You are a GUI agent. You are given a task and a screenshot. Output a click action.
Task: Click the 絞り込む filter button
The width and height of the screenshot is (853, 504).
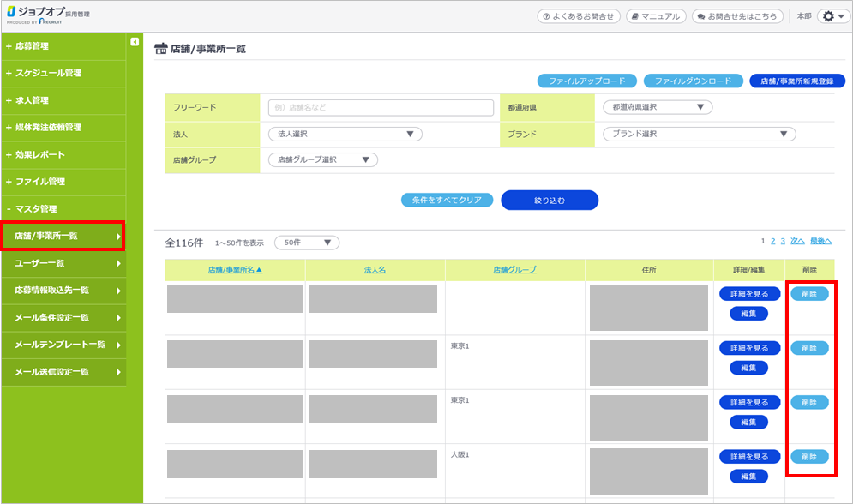(549, 200)
